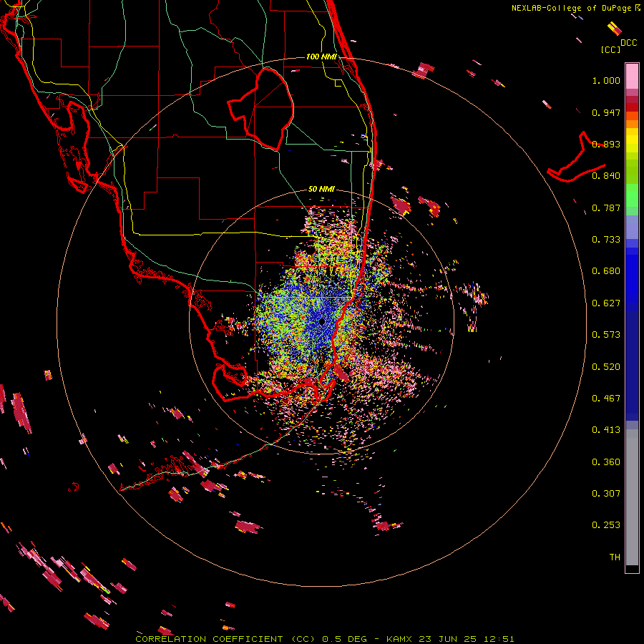The image size is (644, 644).
Task: Click the 0.307 scale value
Action: click(606, 494)
